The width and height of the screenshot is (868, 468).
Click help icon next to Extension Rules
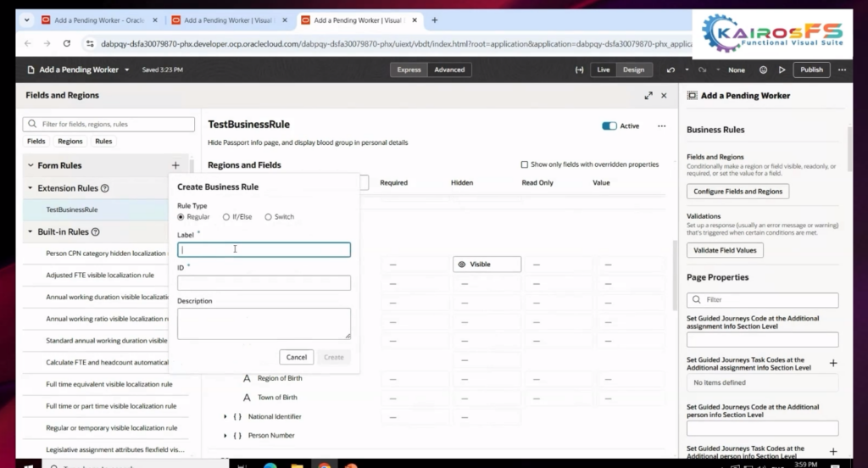click(x=105, y=188)
